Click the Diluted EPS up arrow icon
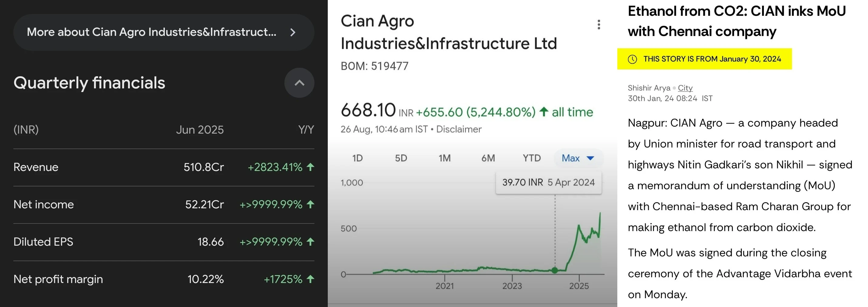This screenshot has width=868, height=307. [x=311, y=242]
